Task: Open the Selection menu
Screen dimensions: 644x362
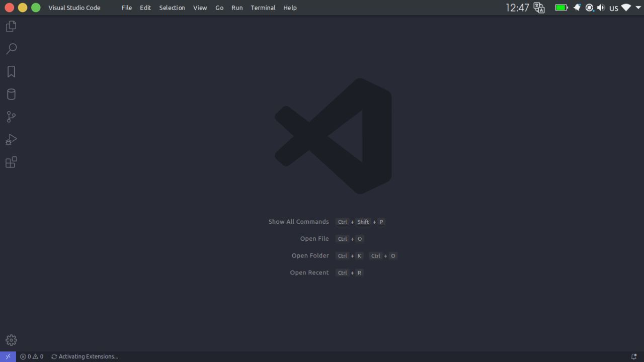Action: point(172,8)
